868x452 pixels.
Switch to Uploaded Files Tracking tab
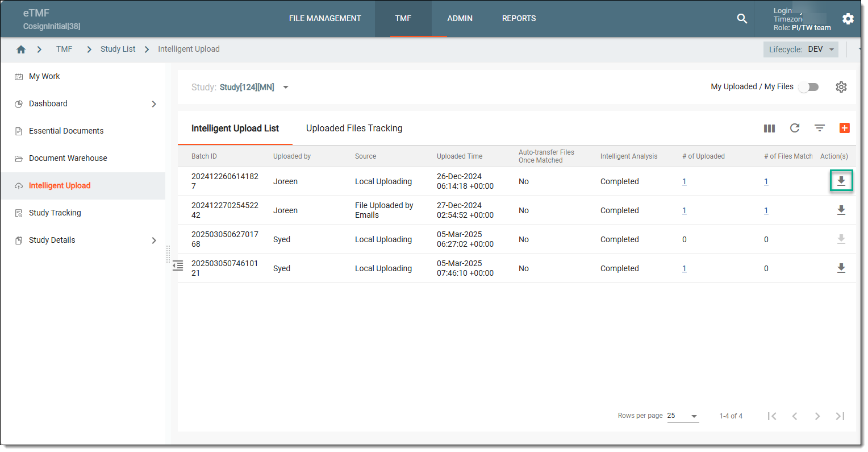(x=354, y=128)
